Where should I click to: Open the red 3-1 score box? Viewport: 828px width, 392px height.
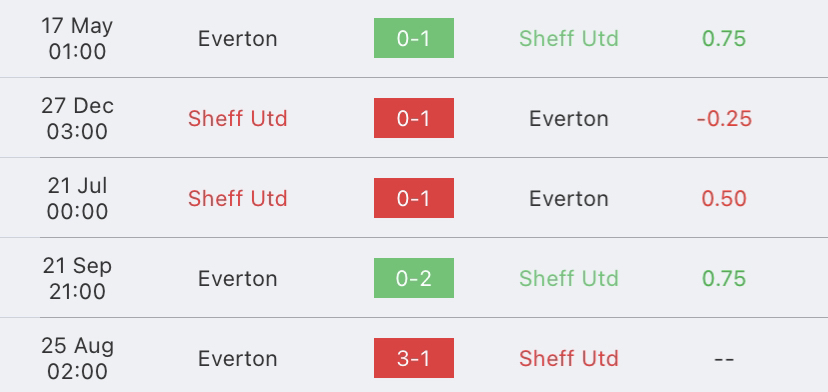click(413, 358)
